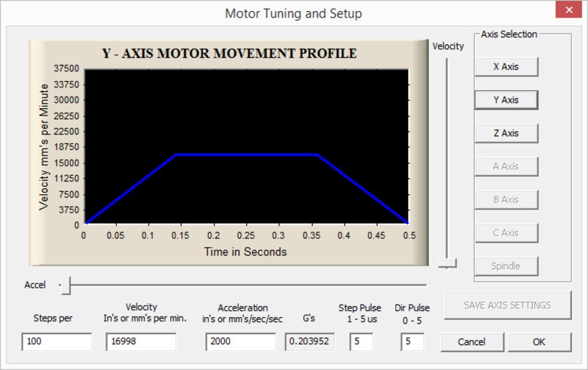
Task: Click the Acceleration field showing 2000
Action: (242, 341)
